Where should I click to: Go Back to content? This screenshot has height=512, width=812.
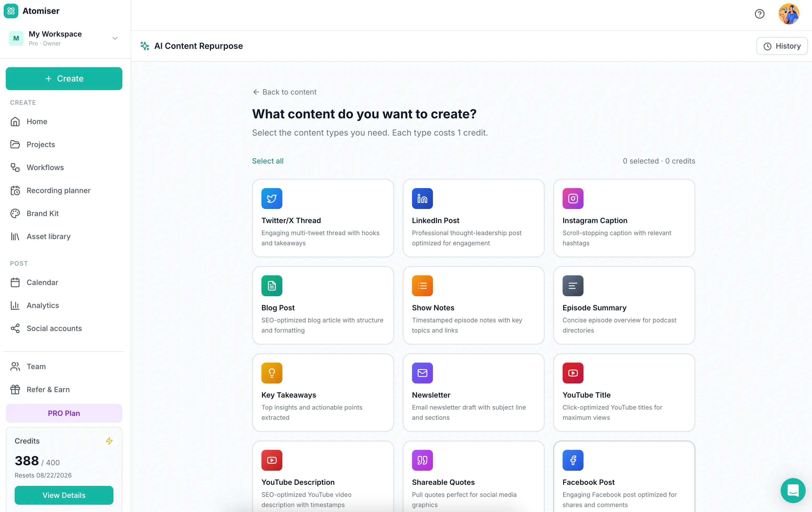click(285, 92)
